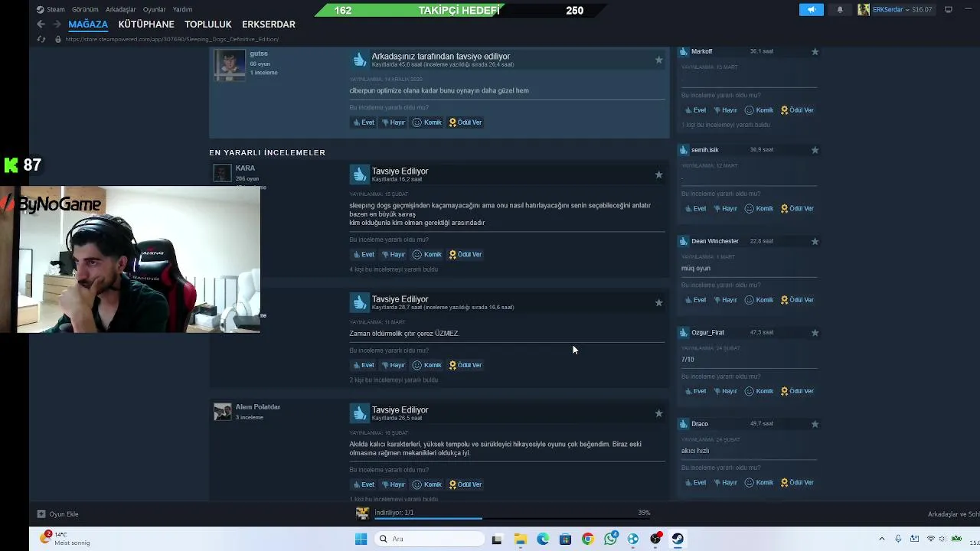Click Komik on 'Zaman öldürmelik' review
The width and height of the screenshot is (980, 551).
427,365
